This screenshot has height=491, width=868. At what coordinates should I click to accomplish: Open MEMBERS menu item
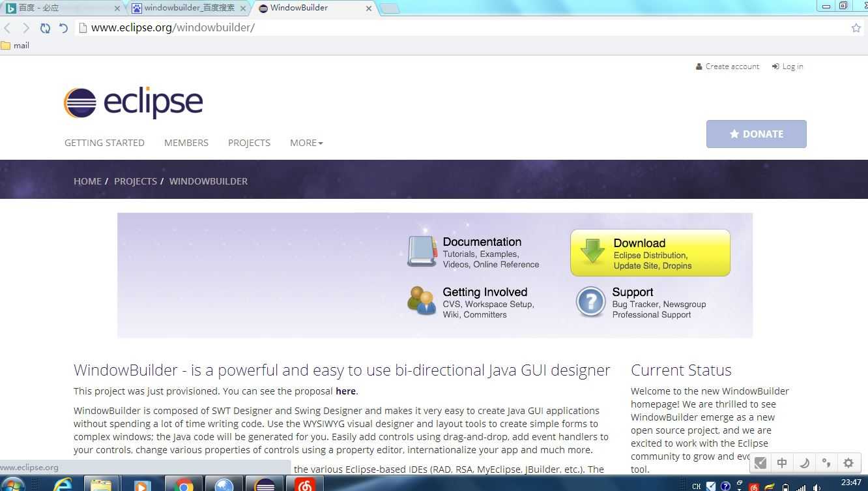point(186,143)
